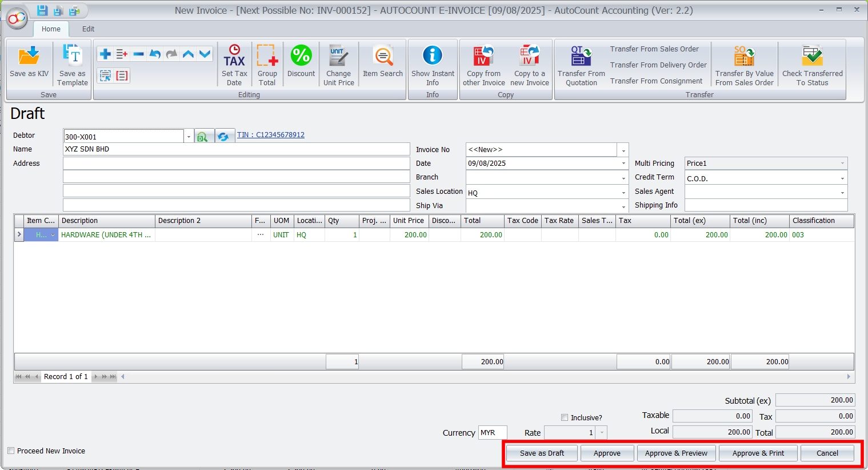Click the first Address input field

(x=236, y=164)
